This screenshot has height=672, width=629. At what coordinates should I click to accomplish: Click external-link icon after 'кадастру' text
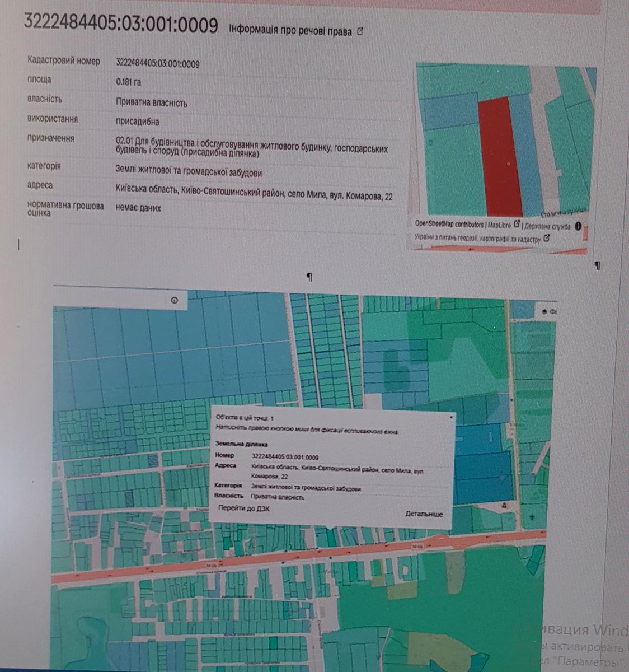[x=547, y=238]
